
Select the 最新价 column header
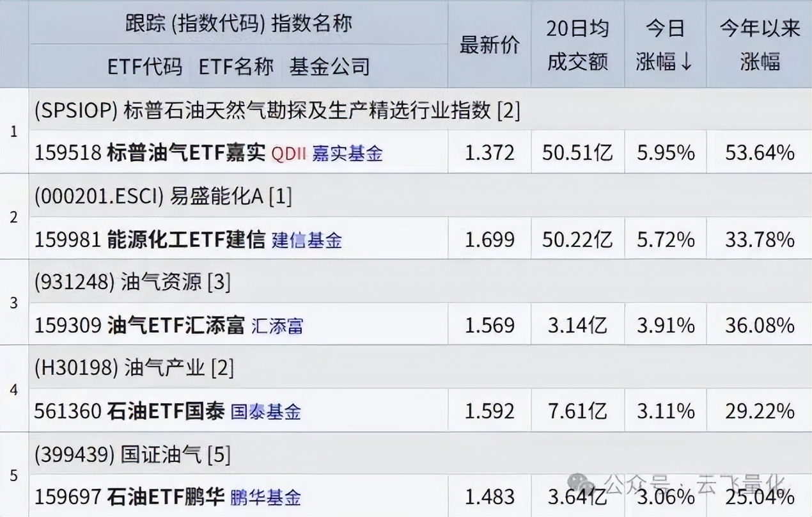tap(490, 45)
